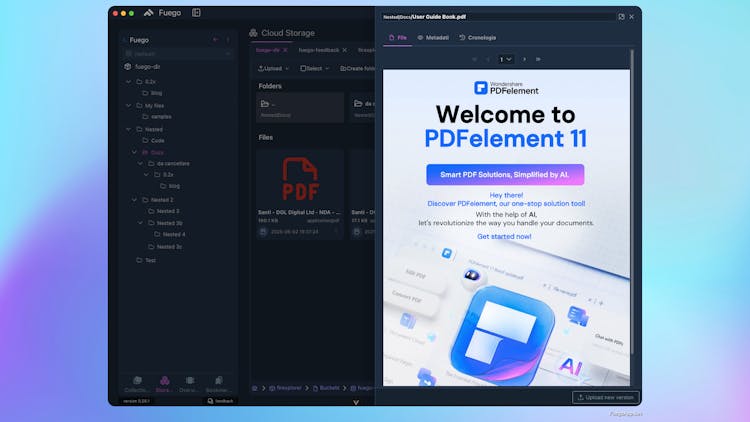Jump to last PDF page
Image resolution: width=750 pixels, height=422 pixels.
(x=538, y=59)
